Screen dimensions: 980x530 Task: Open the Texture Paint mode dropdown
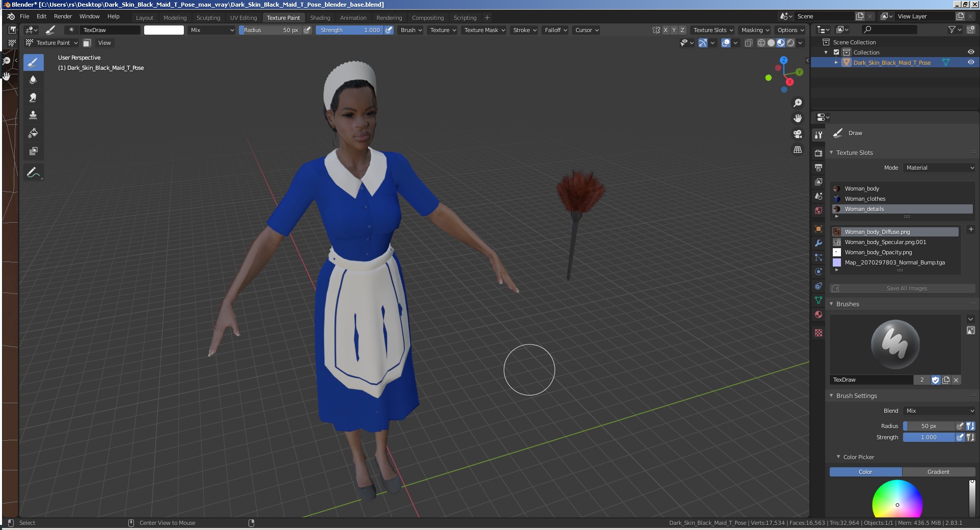coord(52,43)
